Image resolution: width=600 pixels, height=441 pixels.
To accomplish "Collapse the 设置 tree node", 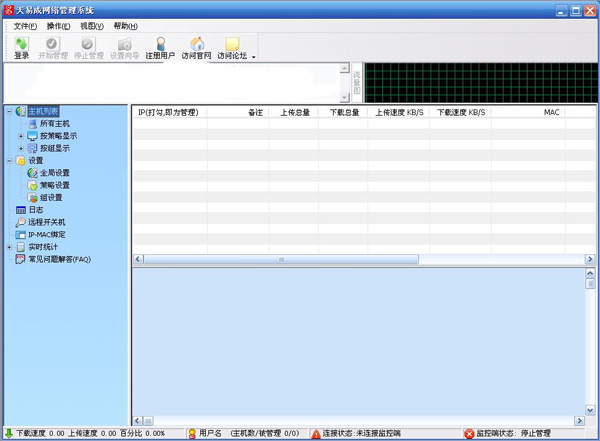I will click(9, 160).
